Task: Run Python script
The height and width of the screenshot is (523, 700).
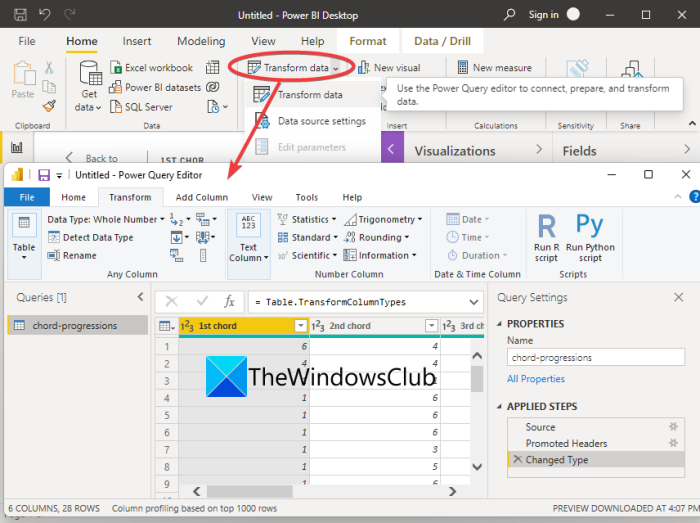Action: click(590, 238)
